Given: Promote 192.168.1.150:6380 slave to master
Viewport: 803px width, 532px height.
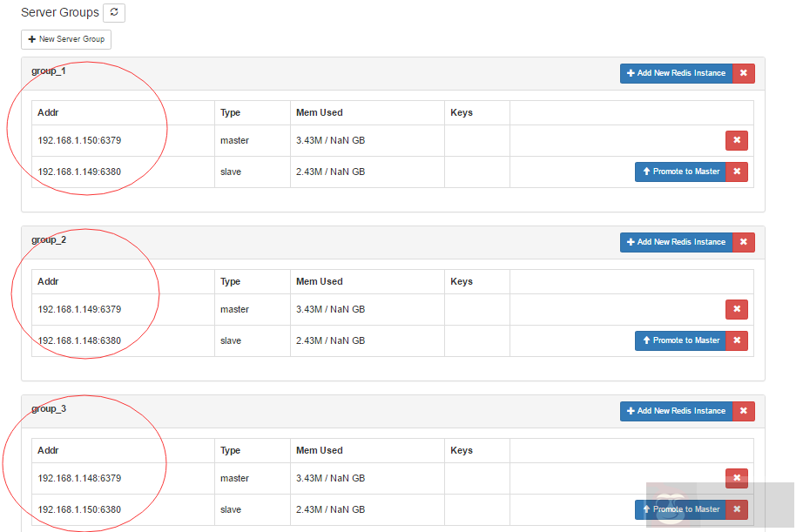Looking at the screenshot, I should coord(680,509).
